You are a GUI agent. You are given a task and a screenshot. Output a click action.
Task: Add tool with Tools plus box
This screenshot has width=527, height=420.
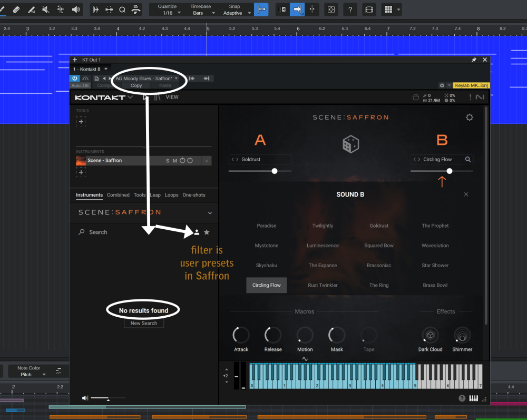pos(81,121)
